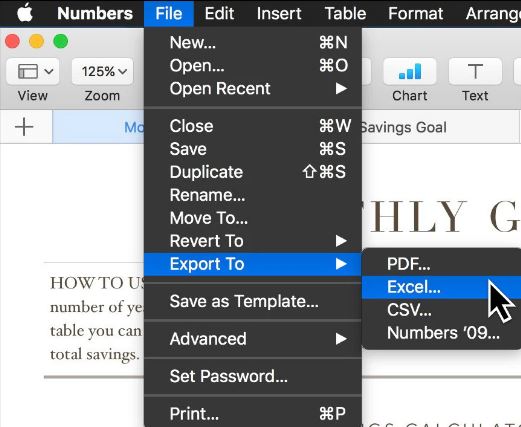Open the View toolbar dropdown

[x=33, y=71]
